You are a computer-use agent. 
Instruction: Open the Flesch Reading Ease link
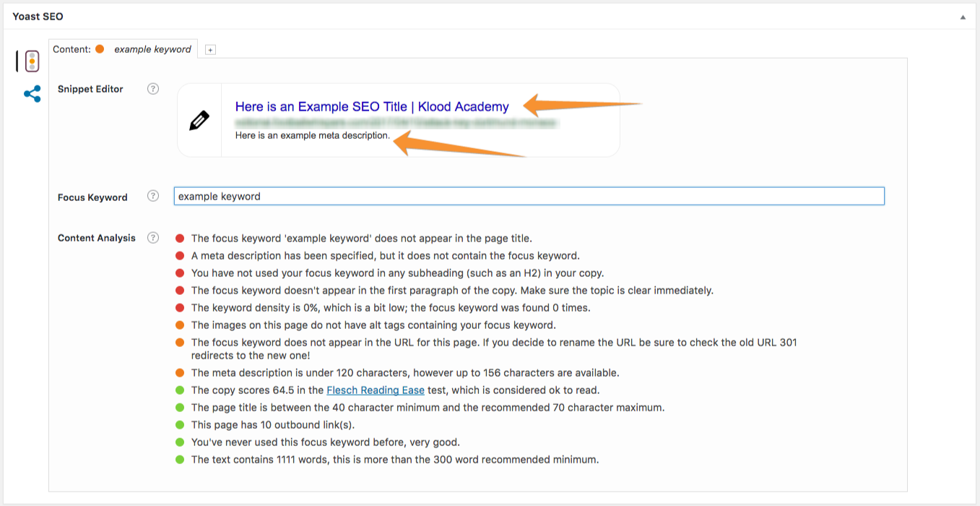[376, 390]
